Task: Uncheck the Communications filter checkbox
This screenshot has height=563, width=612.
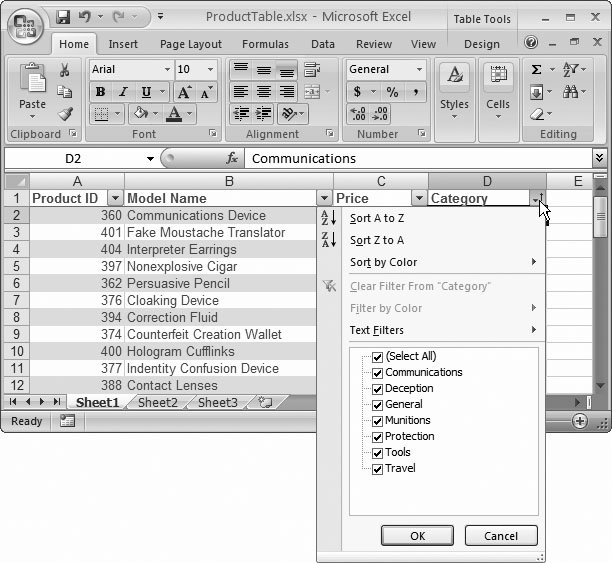Action: click(x=377, y=372)
